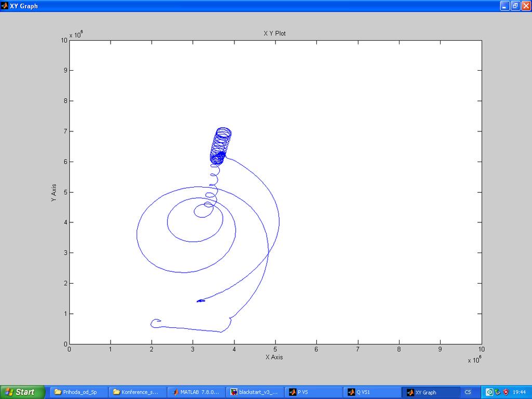Click the dense coil of the blue curve

tap(220, 146)
